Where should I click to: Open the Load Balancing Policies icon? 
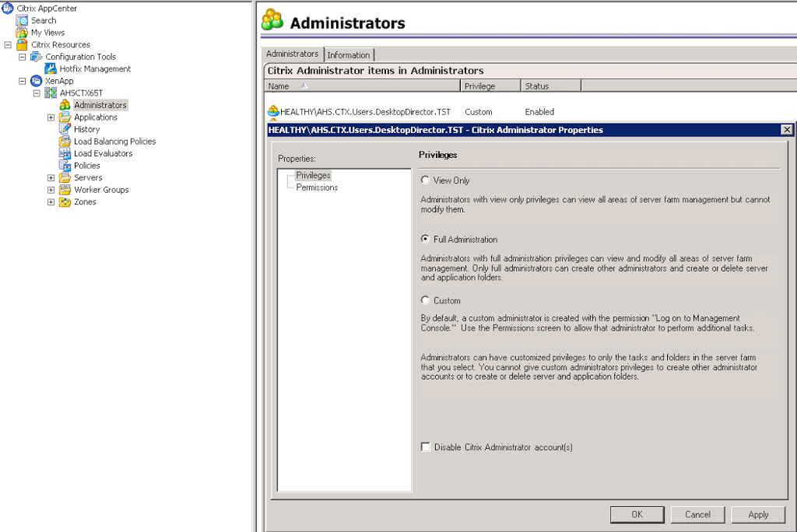click(65, 142)
